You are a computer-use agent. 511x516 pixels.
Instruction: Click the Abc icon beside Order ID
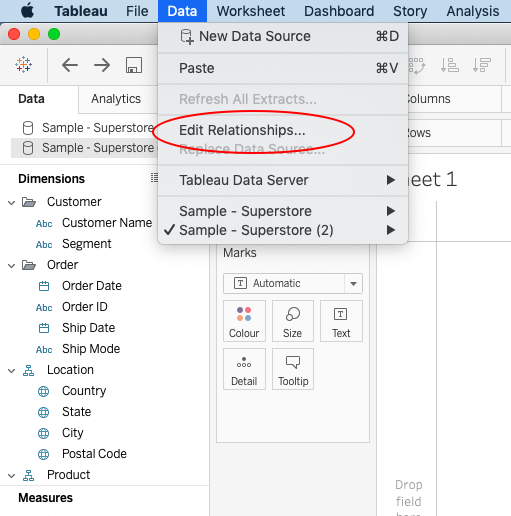coord(44,308)
